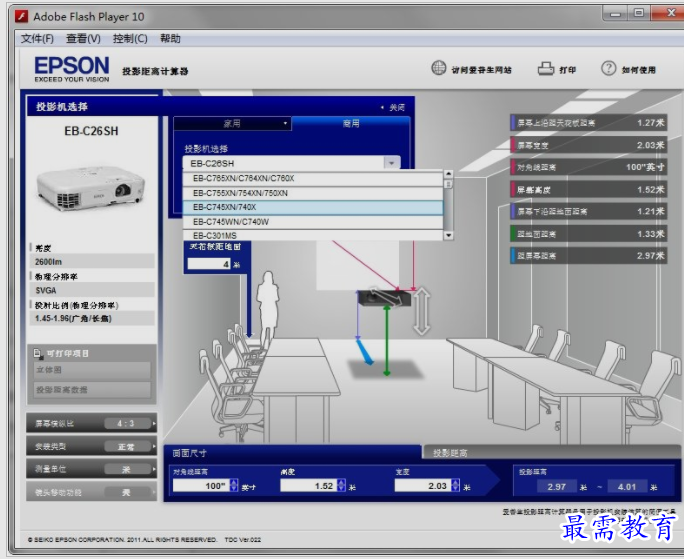Viewport: 684px width, 559px height.
Task: Click the 打印 print label
Action: 567,70
